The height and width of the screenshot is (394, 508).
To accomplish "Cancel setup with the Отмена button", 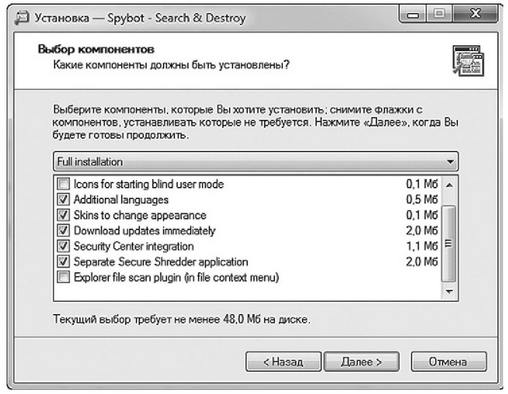I will [449, 362].
